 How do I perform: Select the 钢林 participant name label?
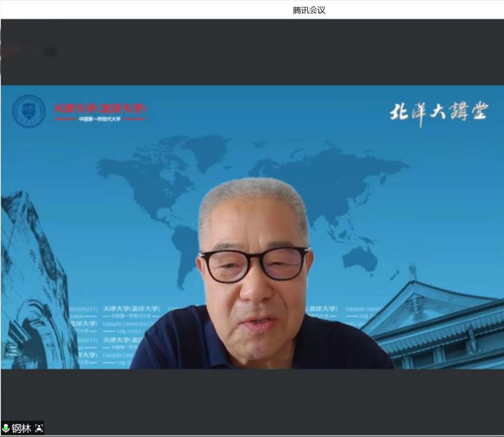(21, 429)
